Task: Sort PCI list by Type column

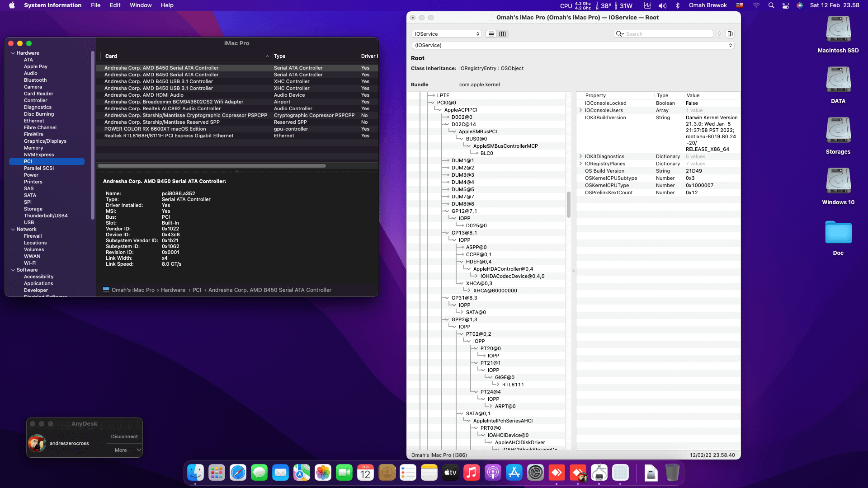Action: click(x=315, y=56)
